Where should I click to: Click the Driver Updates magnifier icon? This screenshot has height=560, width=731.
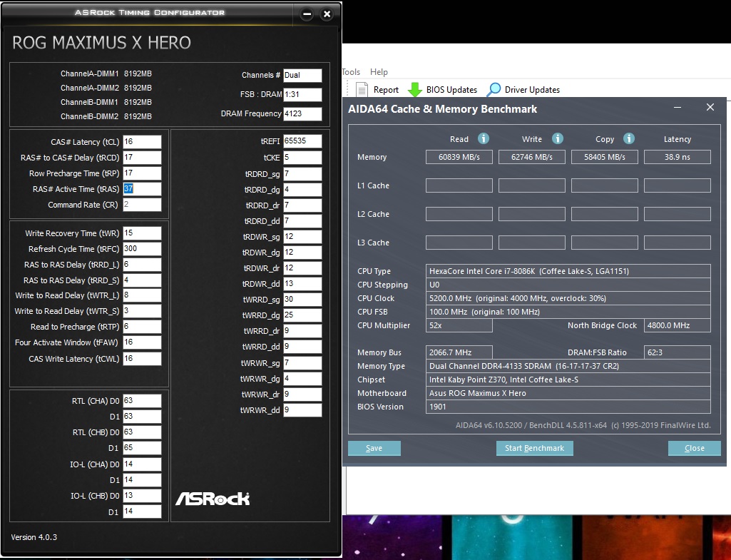coord(494,89)
